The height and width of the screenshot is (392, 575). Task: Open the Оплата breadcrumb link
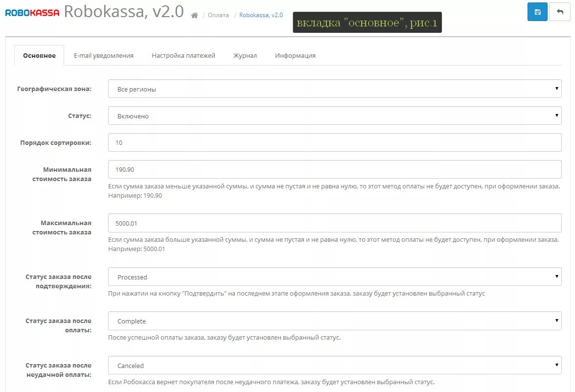point(218,15)
